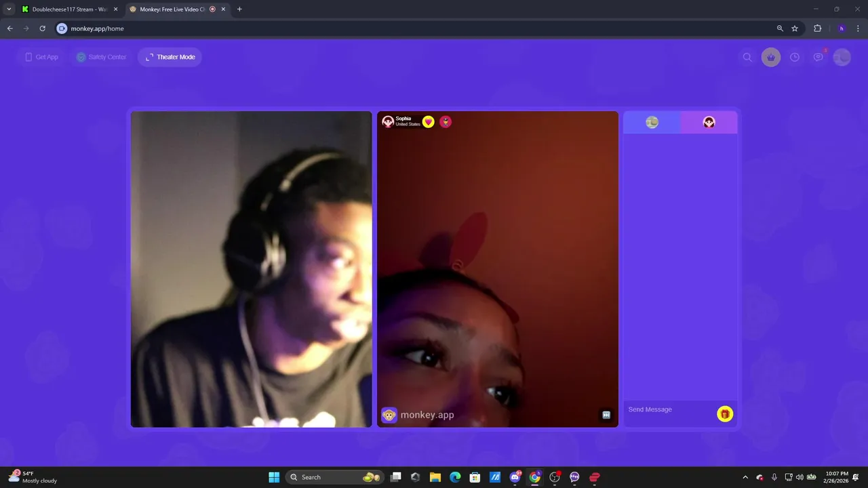The width and height of the screenshot is (868, 488).
Task: Open the volume speaker tray icon
Action: click(x=800, y=477)
